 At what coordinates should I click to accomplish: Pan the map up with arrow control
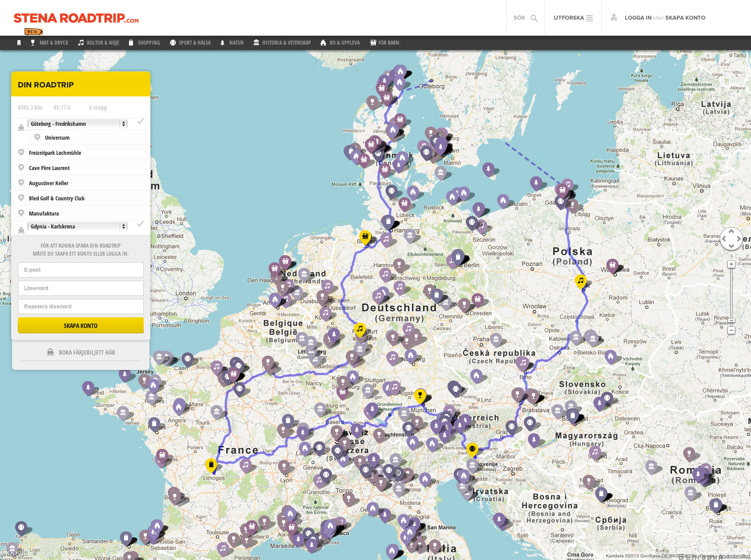pos(731,231)
